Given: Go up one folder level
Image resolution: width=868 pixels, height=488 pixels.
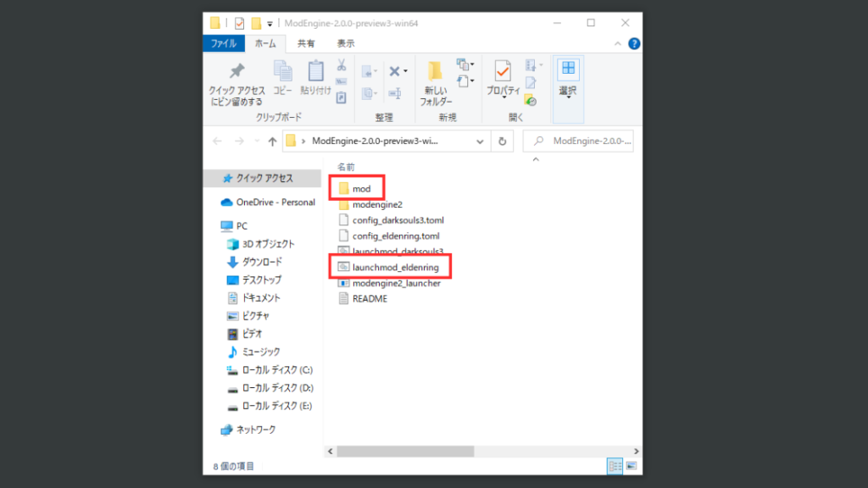Looking at the screenshot, I should click(x=272, y=141).
